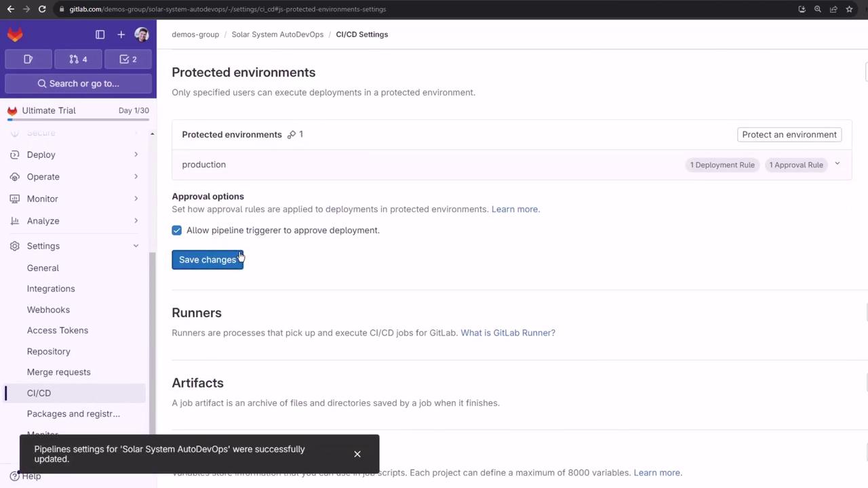Screen dimensions: 868x488
Task: Open to-do list counter showing 2
Action: pyautogui.click(x=127, y=59)
